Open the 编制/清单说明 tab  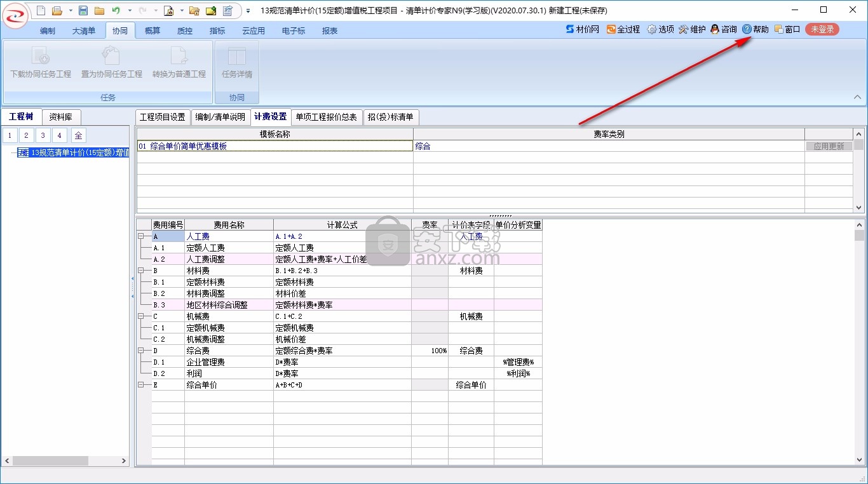220,117
